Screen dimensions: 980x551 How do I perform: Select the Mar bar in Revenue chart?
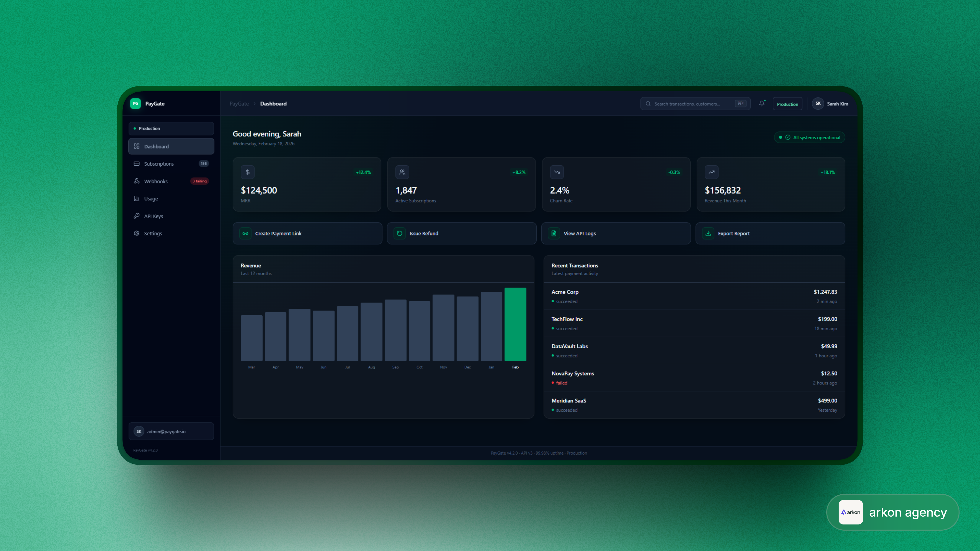tap(251, 338)
